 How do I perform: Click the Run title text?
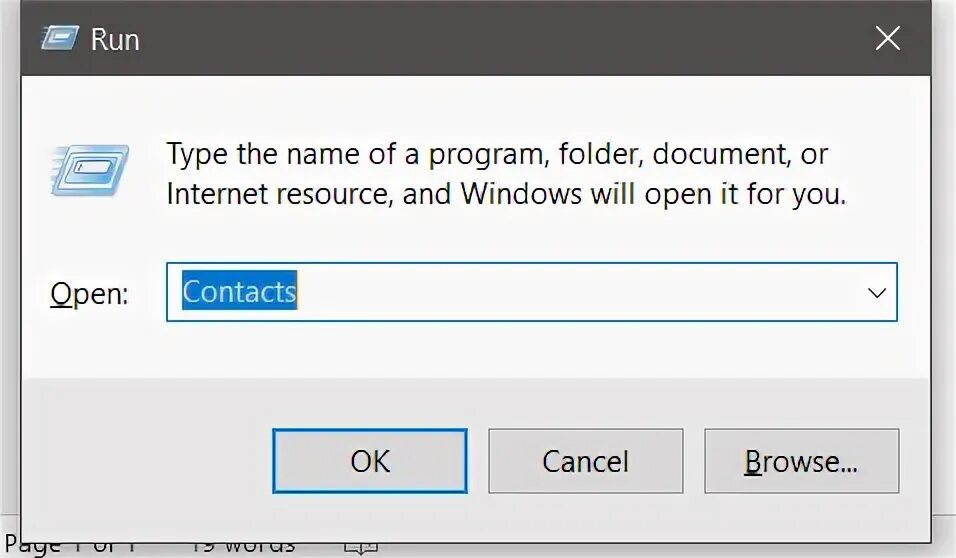(115, 40)
